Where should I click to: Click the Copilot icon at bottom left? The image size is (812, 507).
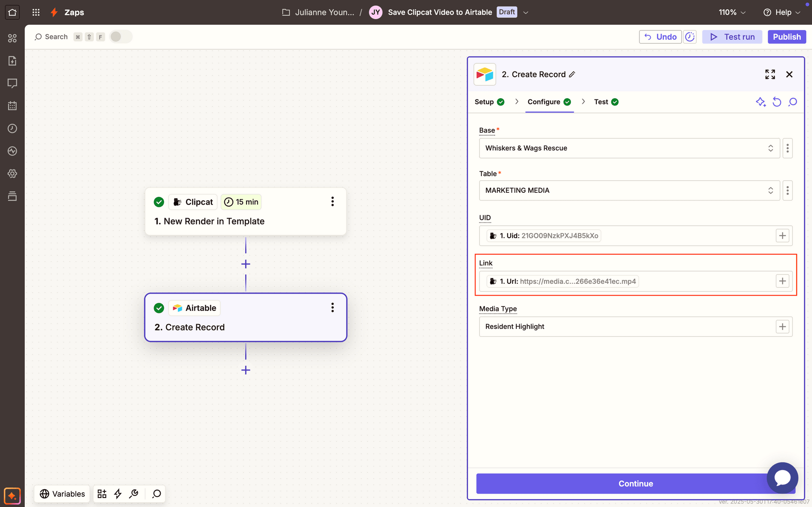(x=12, y=496)
